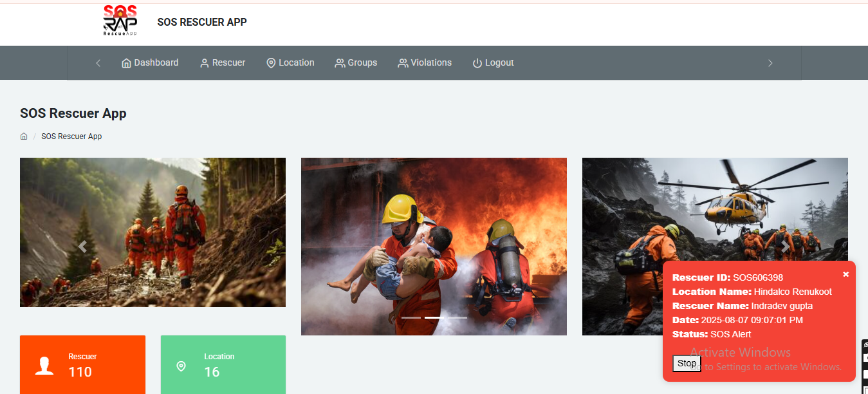868x394 pixels.
Task: Show previous carousel slide
Action: pos(82,247)
